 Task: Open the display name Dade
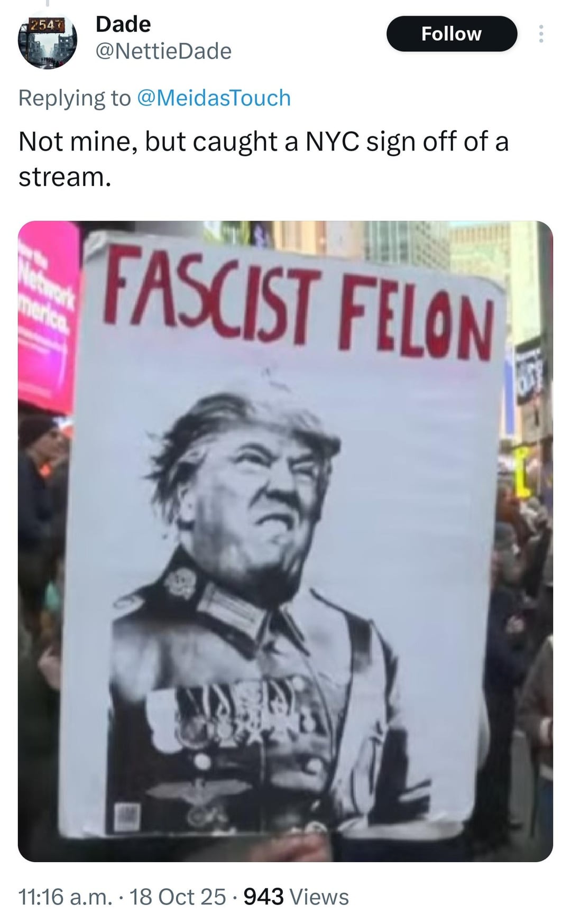pyautogui.click(x=123, y=24)
